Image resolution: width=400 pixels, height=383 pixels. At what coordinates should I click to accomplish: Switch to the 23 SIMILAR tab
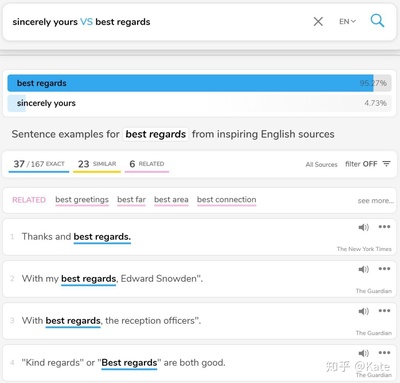[97, 164]
